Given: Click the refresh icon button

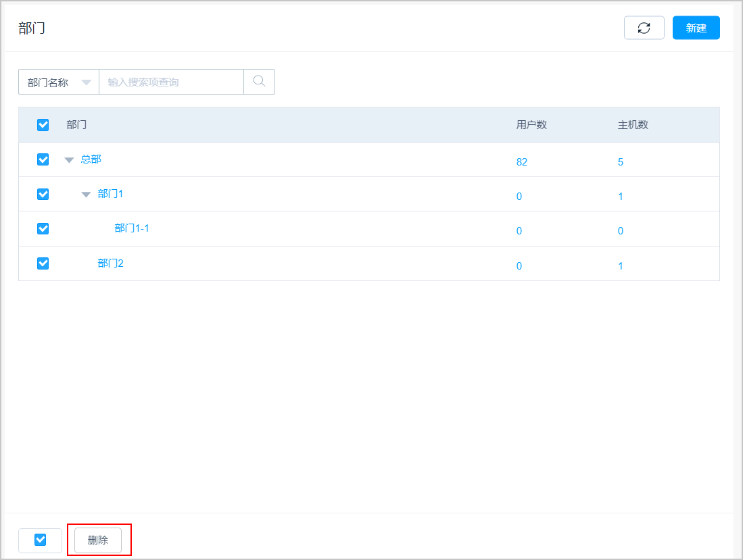Looking at the screenshot, I should pyautogui.click(x=644, y=28).
